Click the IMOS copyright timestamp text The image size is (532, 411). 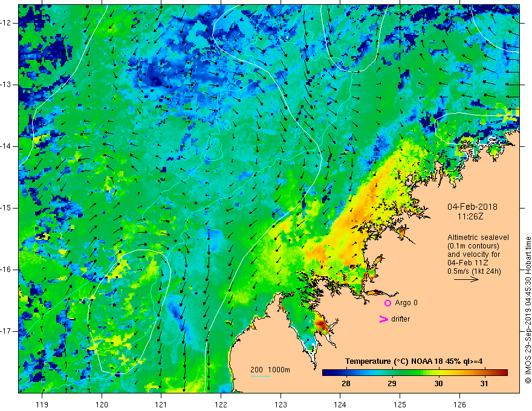528,310
